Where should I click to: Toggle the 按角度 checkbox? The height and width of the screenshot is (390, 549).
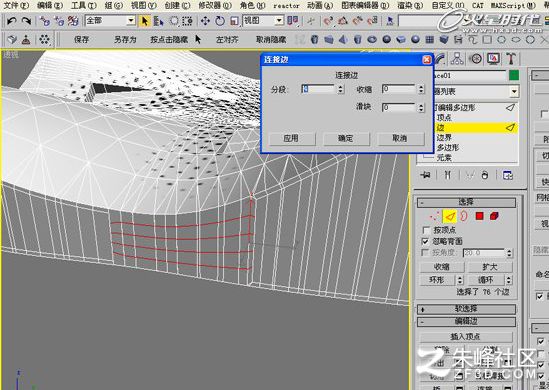(x=426, y=252)
